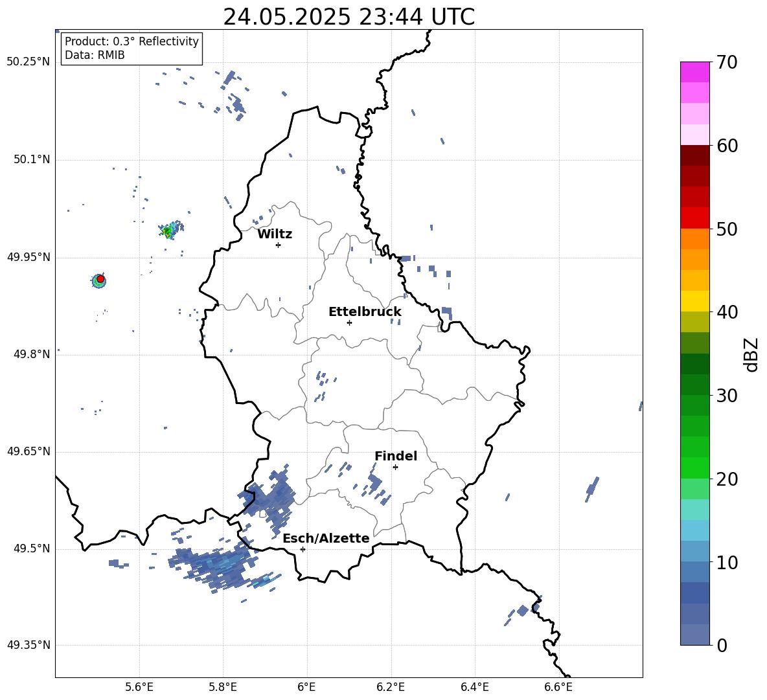Image resolution: width=767 pixels, height=700 pixels.
Task: Click the 6.6°E longitude tick label
Action: 558,687
